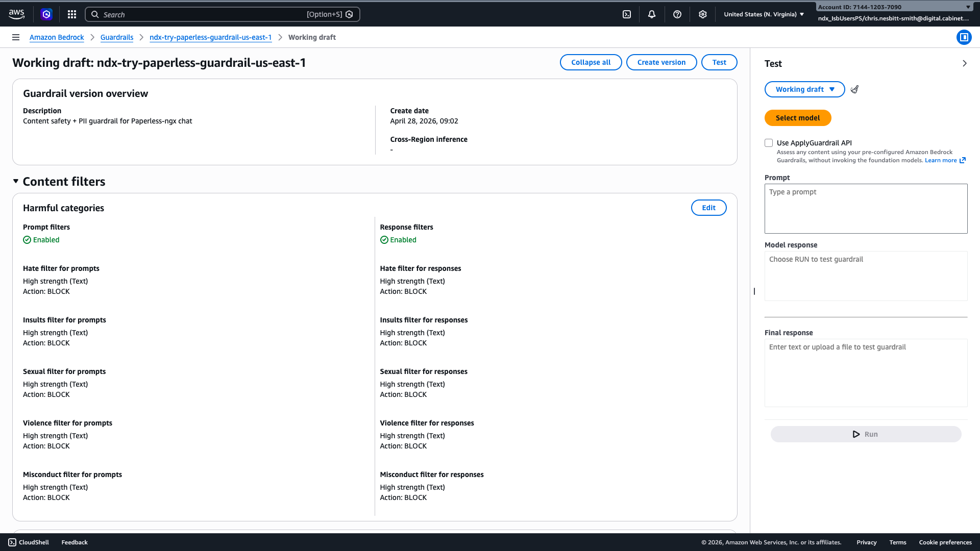Screen dimensions: 980x551
Task: Open the Amazon Bedrock service shortcut icon
Action: pyautogui.click(x=46, y=14)
